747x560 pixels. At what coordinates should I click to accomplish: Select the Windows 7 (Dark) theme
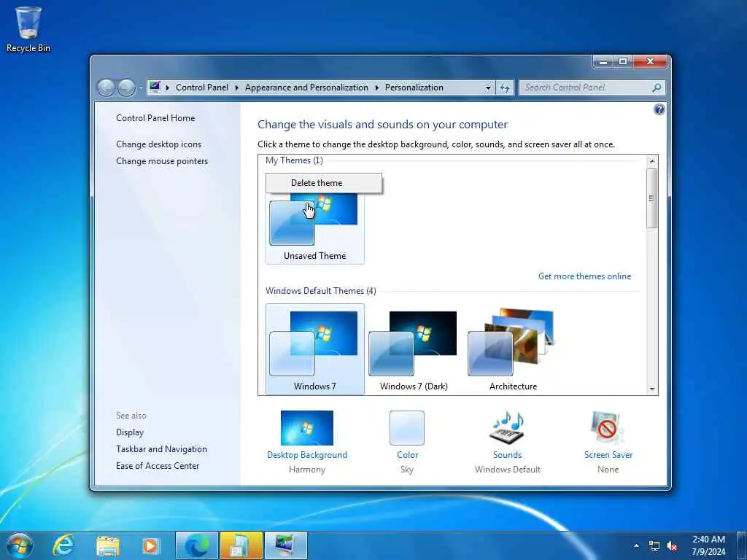[x=414, y=349]
